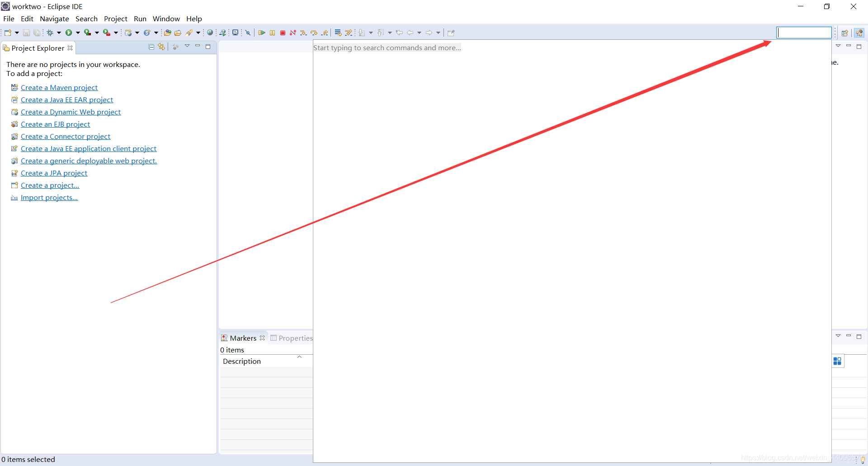
Task: Open the Navigate menu
Action: click(54, 19)
